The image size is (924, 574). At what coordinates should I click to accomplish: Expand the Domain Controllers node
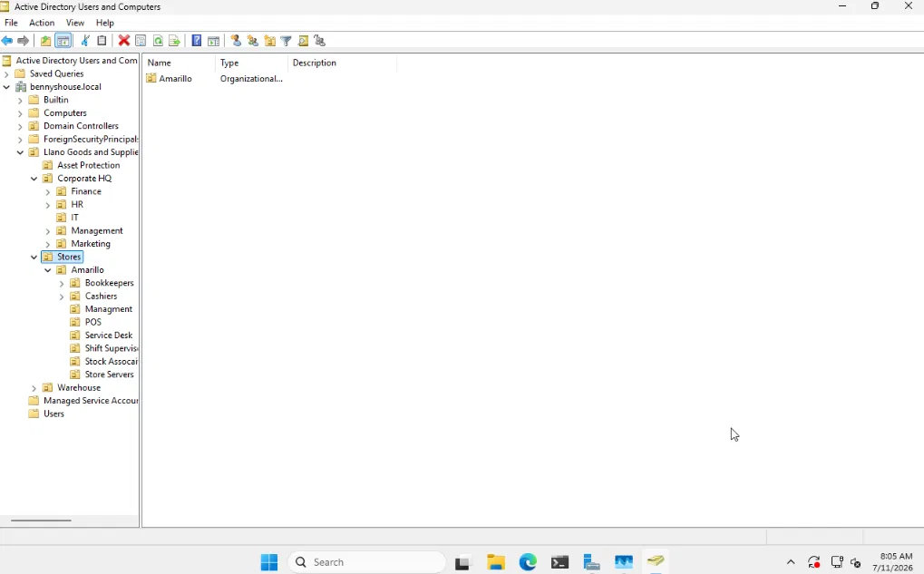click(20, 126)
